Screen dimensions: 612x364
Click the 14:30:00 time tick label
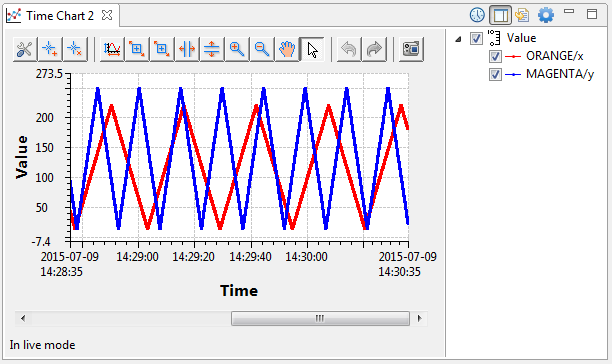pos(306,257)
